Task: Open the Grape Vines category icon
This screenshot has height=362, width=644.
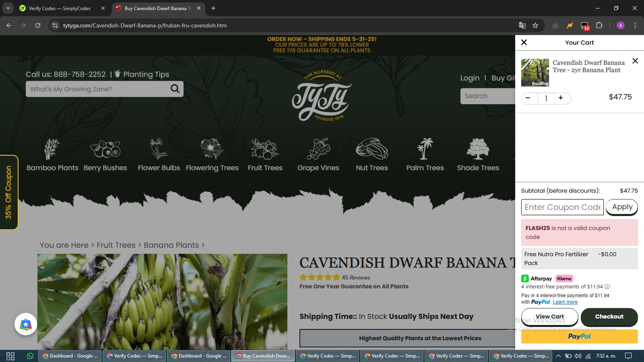Action: 318,149
